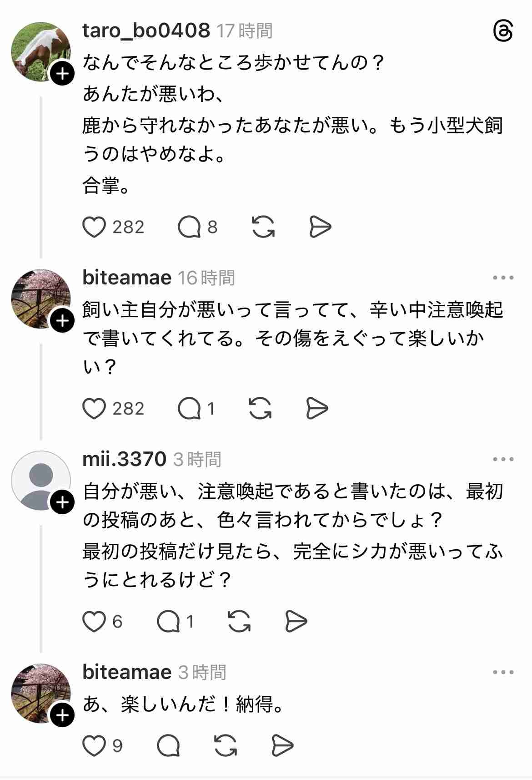
Task: Open replies on taro_bo0408's comment
Action: (190, 227)
